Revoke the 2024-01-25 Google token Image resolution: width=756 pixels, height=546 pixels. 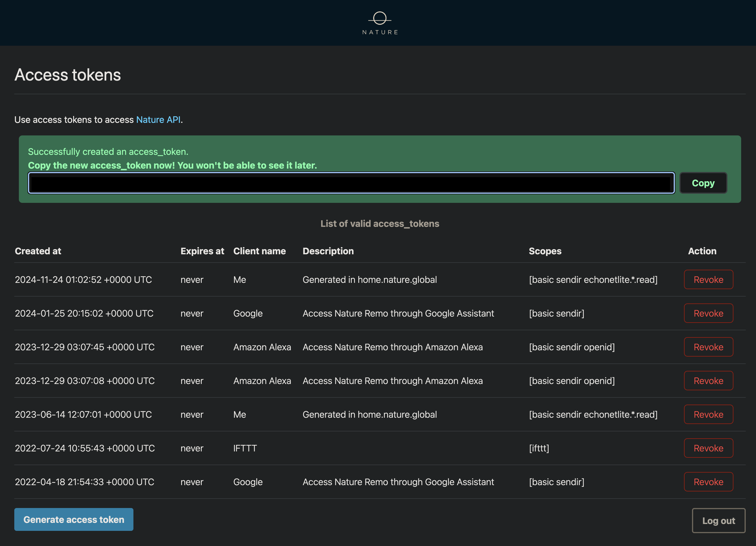coord(708,313)
